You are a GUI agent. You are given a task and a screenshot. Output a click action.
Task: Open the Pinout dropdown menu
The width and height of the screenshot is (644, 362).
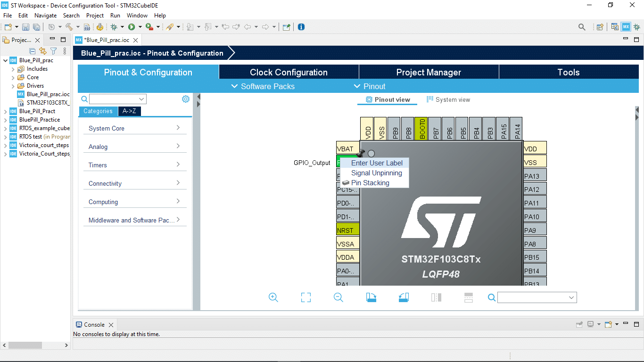click(370, 86)
